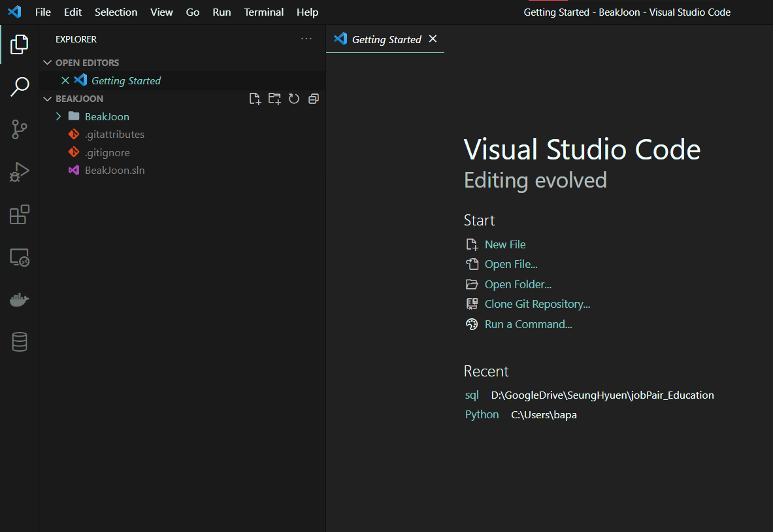This screenshot has height=532, width=773.
Task: Collapse the BEAKJOON section
Action: tap(47, 99)
